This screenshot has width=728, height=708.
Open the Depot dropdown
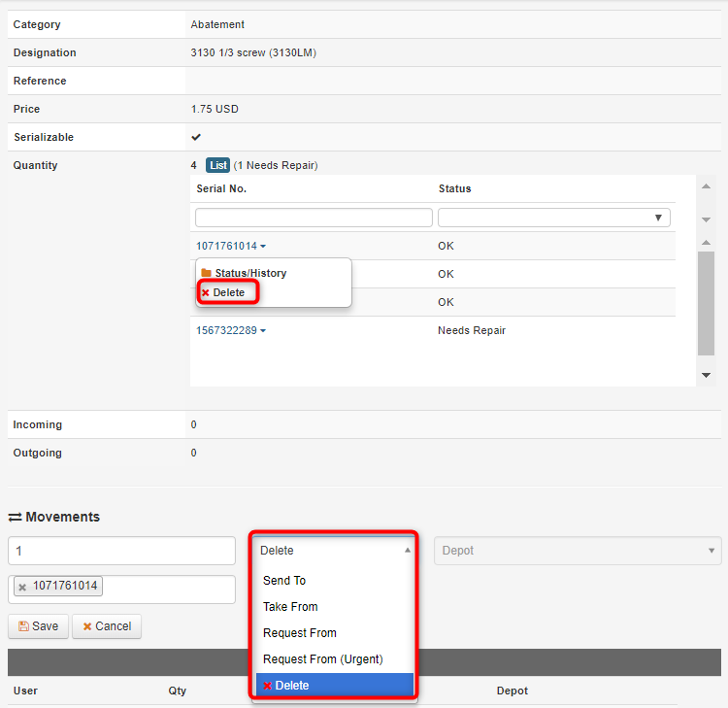click(x=578, y=551)
